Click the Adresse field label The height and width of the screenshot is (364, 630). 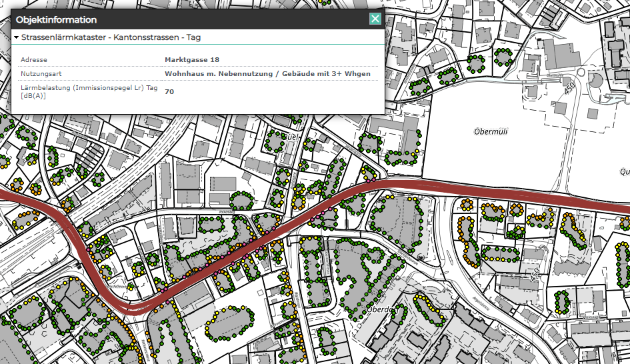click(34, 60)
